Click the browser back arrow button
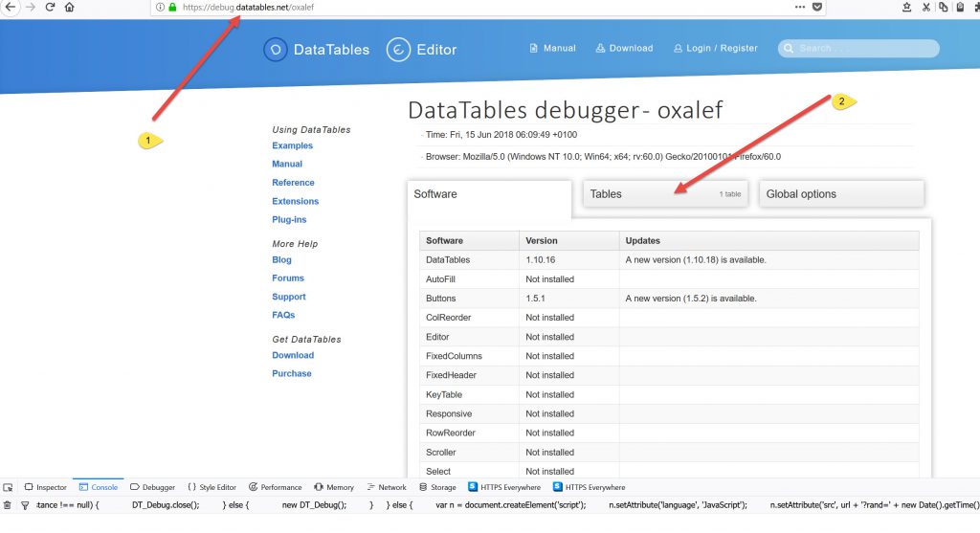This screenshot has height=533, width=980. [10, 7]
